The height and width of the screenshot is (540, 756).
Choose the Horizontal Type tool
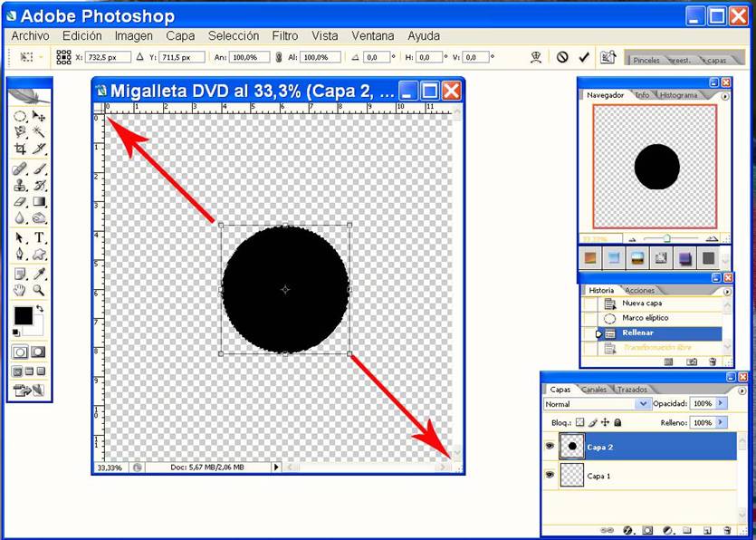39,237
